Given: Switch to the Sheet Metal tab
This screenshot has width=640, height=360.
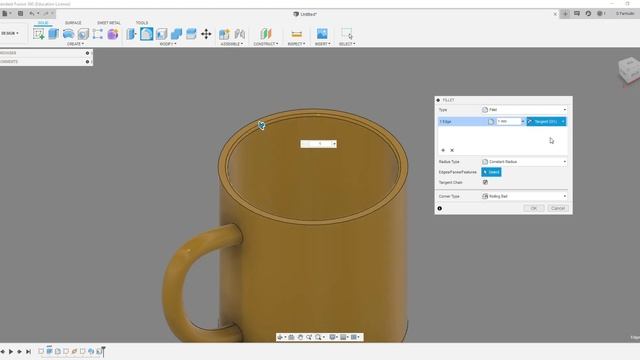Looking at the screenshot, I should [109, 23].
